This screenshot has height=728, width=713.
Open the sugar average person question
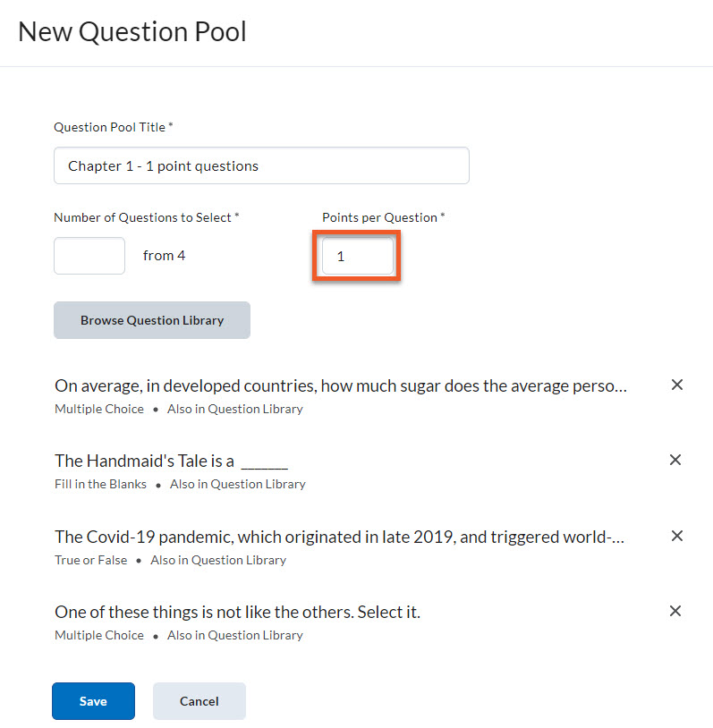340,386
